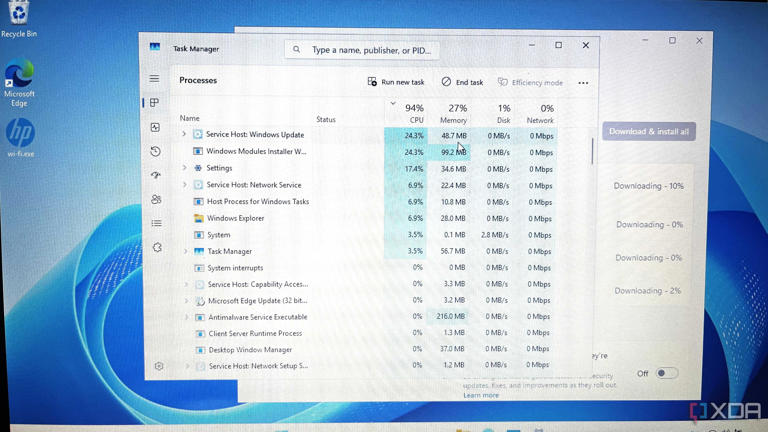Click the Microsoft Edge Update process icon

(200, 301)
